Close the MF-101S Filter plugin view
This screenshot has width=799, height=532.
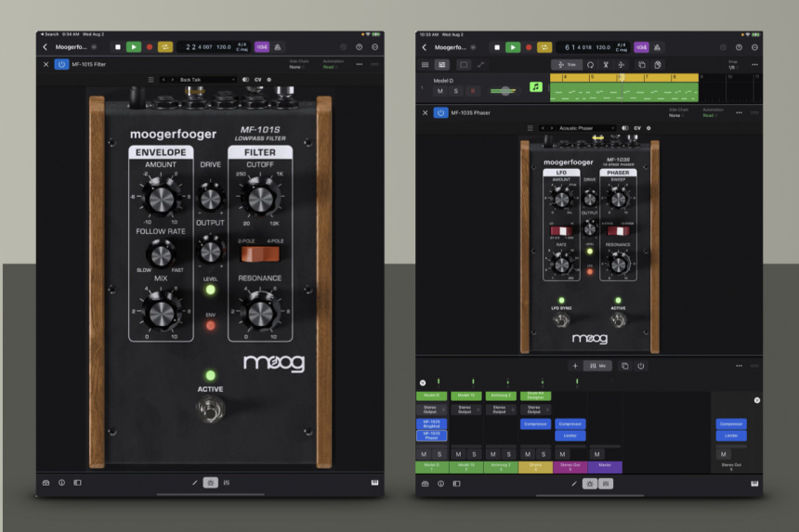pos(46,64)
